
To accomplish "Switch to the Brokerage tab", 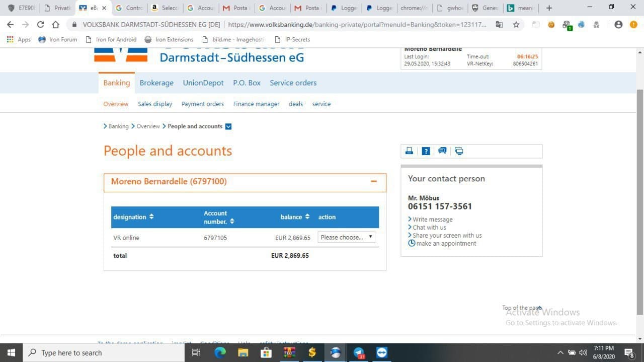I will pyautogui.click(x=156, y=83).
